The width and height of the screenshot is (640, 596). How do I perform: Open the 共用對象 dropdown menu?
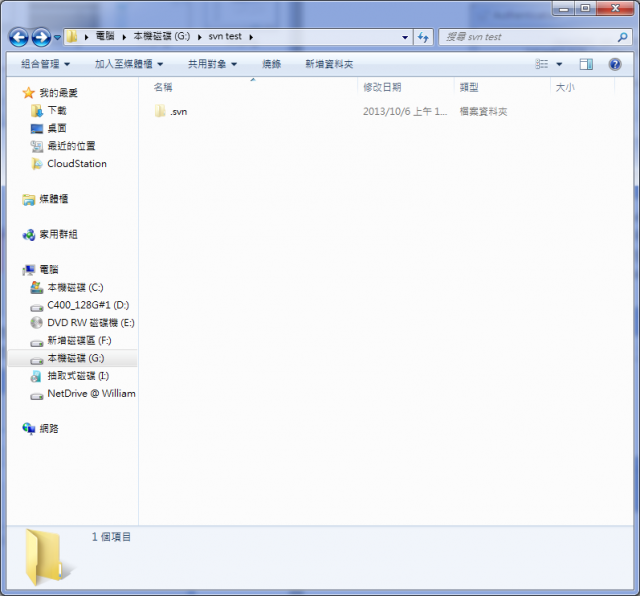coord(212,64)
